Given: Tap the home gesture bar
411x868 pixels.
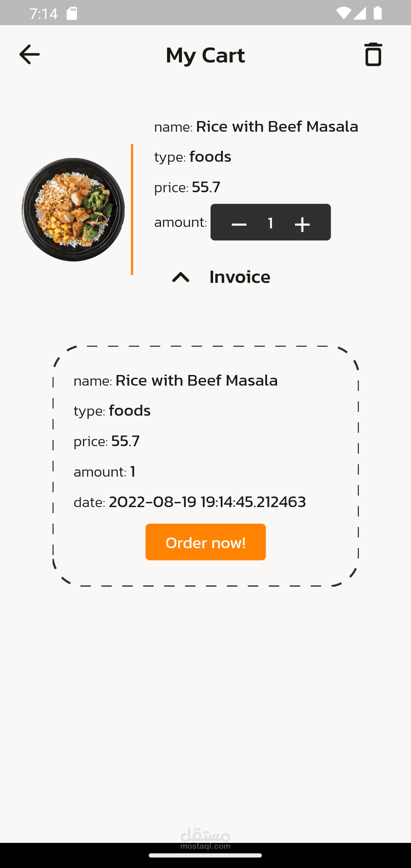Looking at the screenshot, I should 205,855.
